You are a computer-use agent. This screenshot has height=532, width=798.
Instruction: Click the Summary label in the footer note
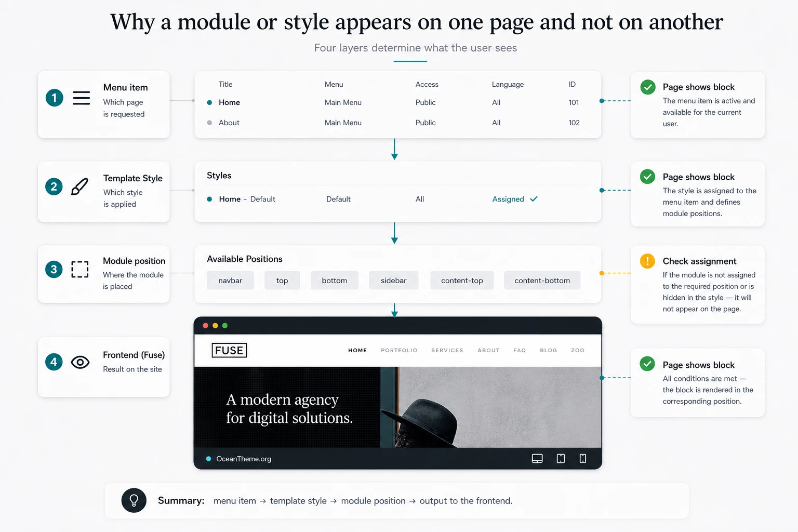181,500
